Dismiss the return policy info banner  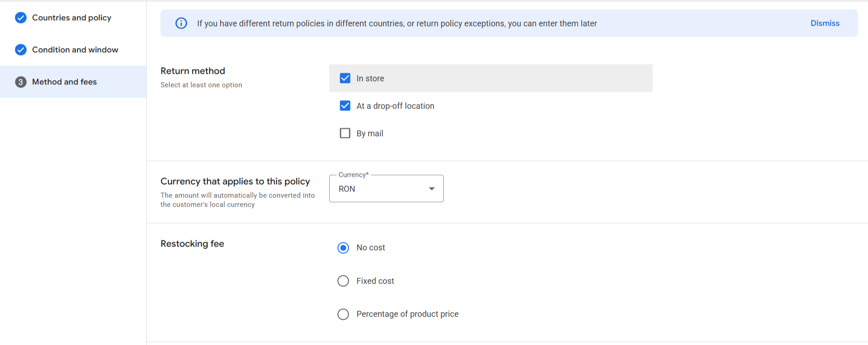(824, 23)
